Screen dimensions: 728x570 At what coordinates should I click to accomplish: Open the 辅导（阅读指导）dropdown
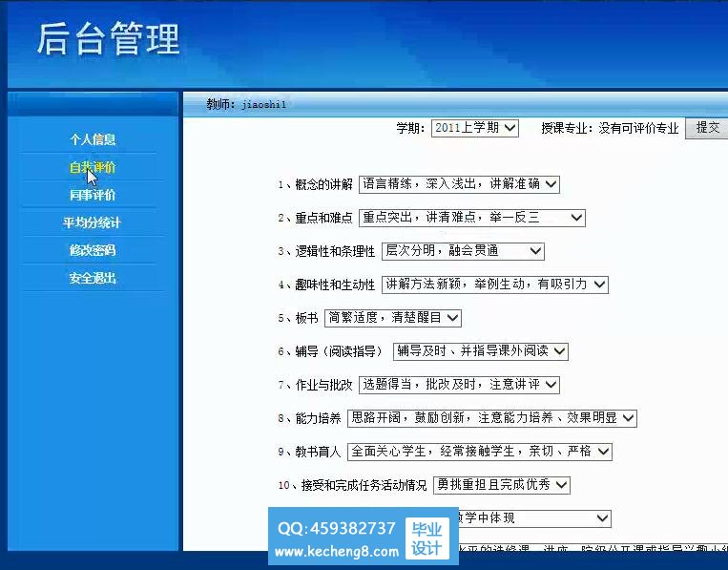[x=481, y=351]
